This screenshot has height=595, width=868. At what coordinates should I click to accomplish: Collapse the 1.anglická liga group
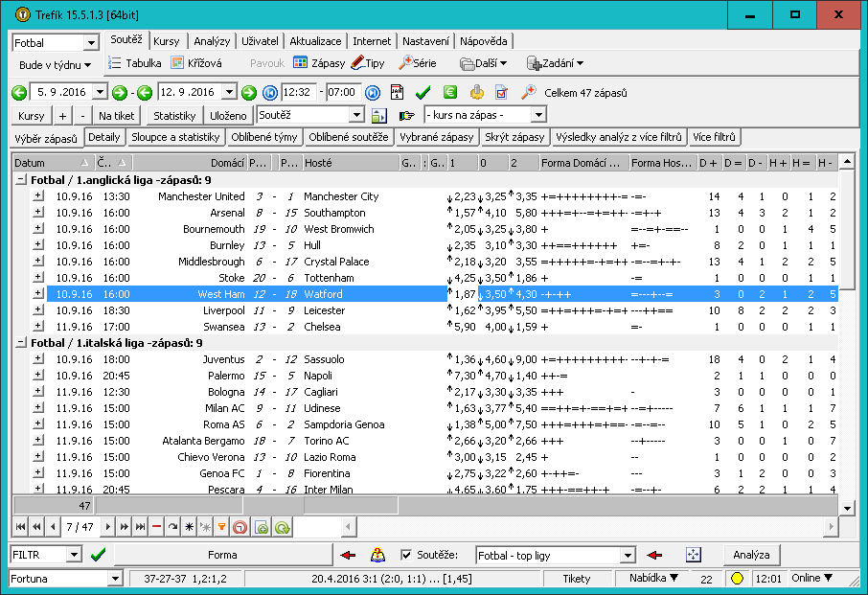pyautogui.click(x=21, y=179)
